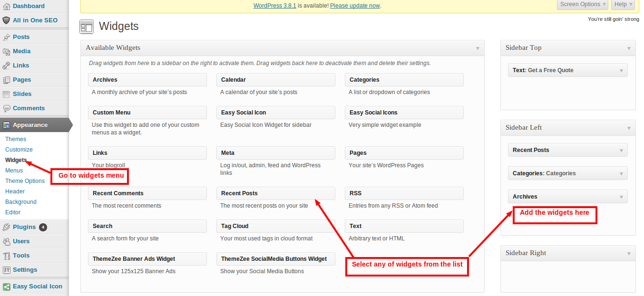Click the Available Widgets panel title
This screenshot has width=644, height=296.
point(113,48)
